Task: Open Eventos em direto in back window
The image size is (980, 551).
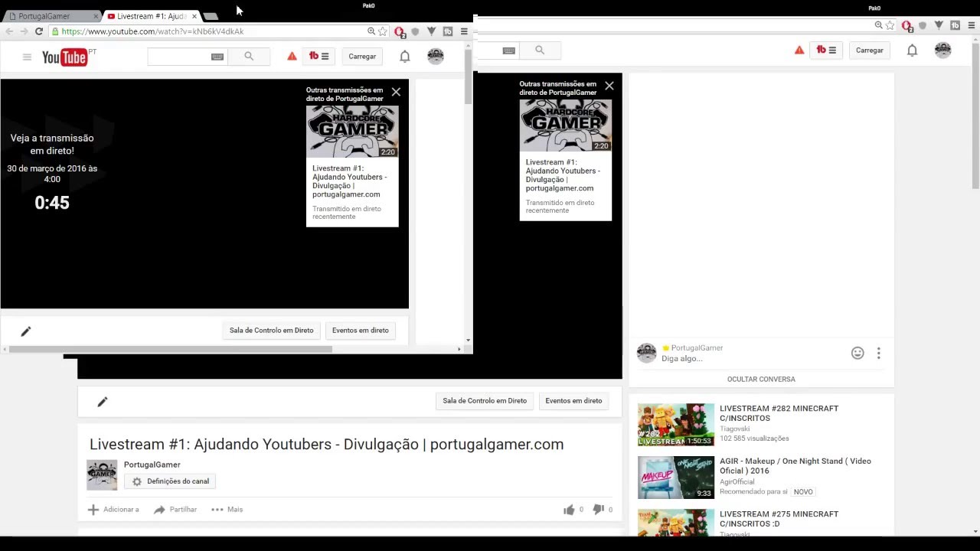Action: [573, 401]
